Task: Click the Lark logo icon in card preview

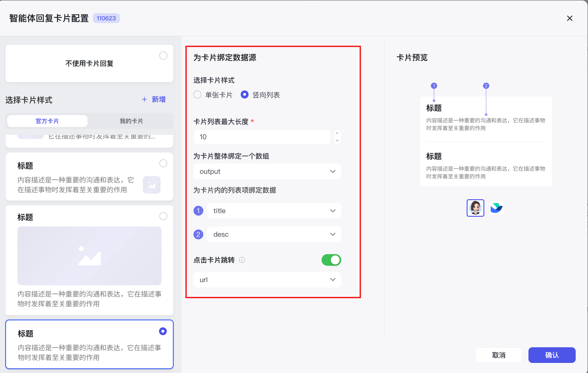Action: tap(496, 208)
